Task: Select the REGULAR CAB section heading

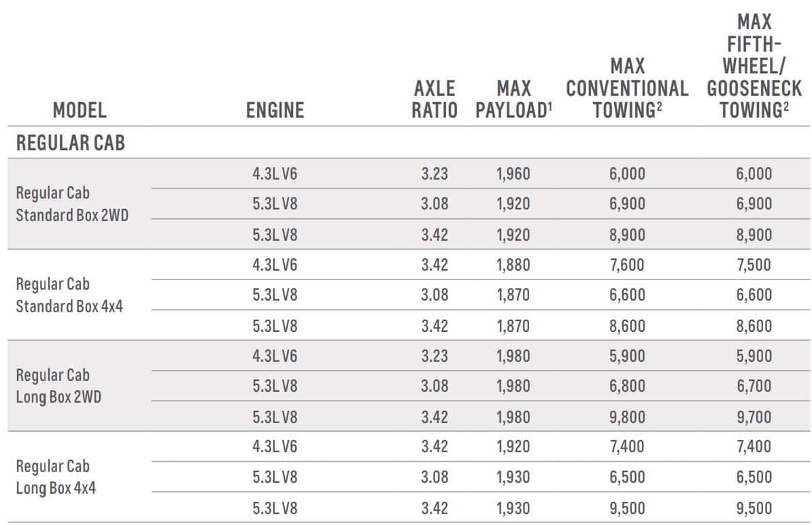Action: pyautogui.click(x=71, y=143)
